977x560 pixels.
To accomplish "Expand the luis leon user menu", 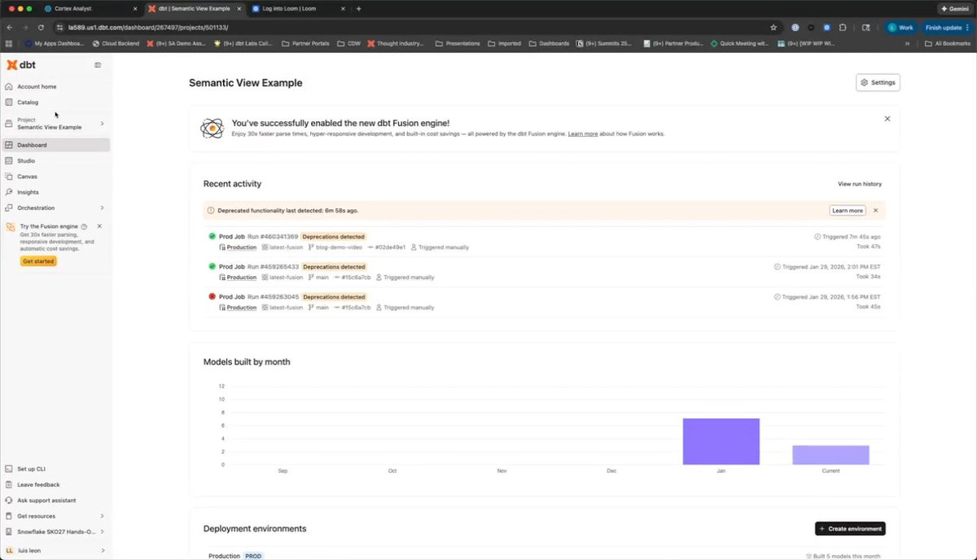I will pos(55,550).
